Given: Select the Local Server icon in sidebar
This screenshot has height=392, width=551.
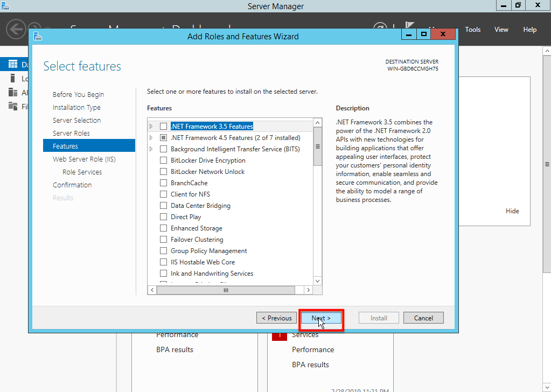Looking at the screenshot, I should pos(13,78).
